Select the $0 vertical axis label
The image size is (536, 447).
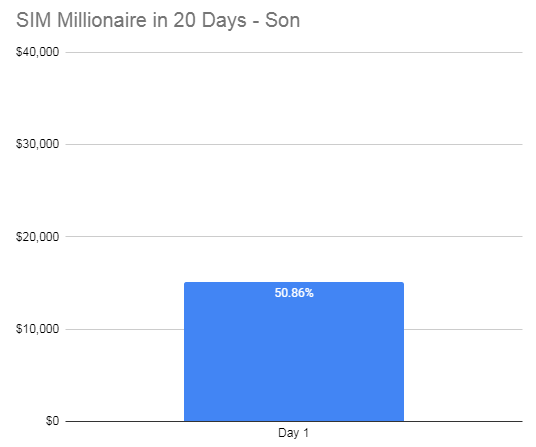click(52, 421)
